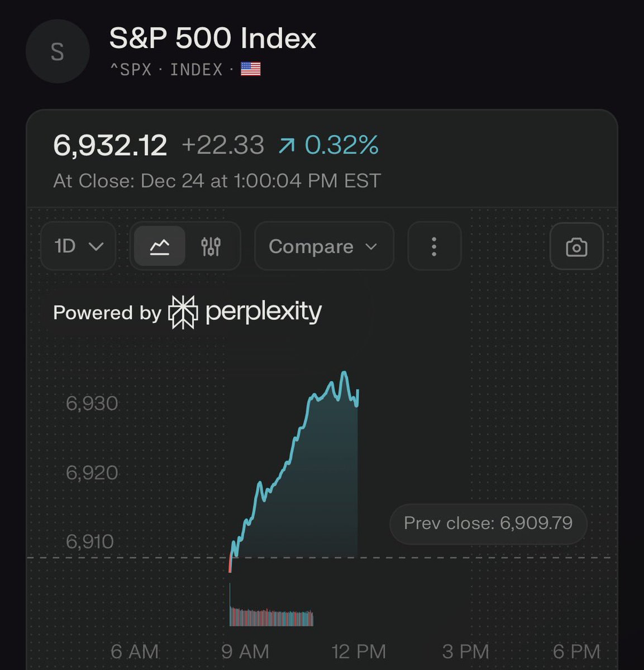
Task: Open the three-dot more options menu
Action: (434, 246)
